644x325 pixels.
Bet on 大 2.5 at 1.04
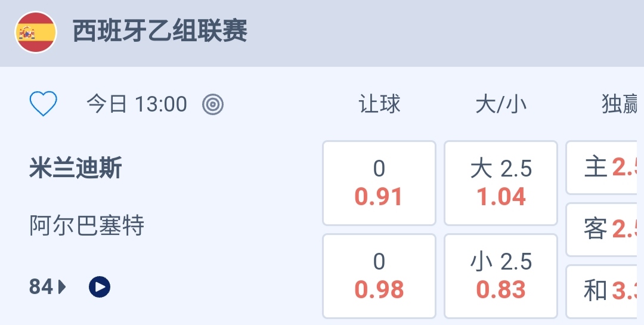click(501, 183)
